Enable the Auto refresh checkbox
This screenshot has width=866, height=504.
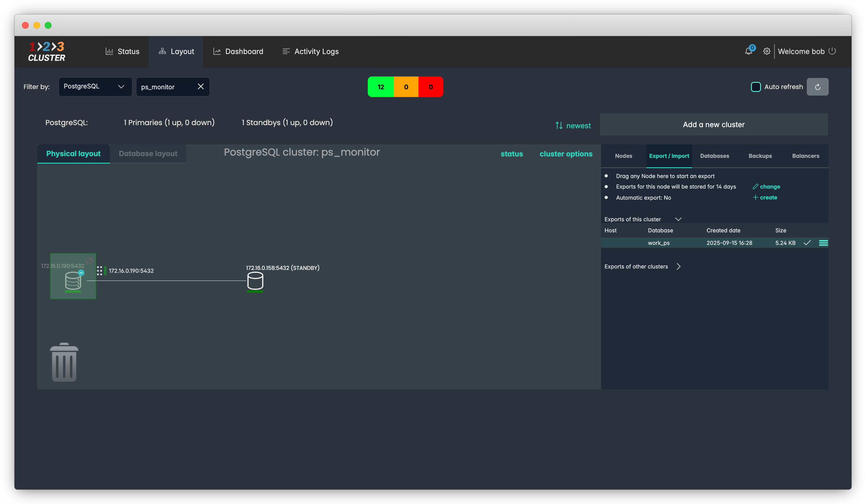click(x=756, y=87)
